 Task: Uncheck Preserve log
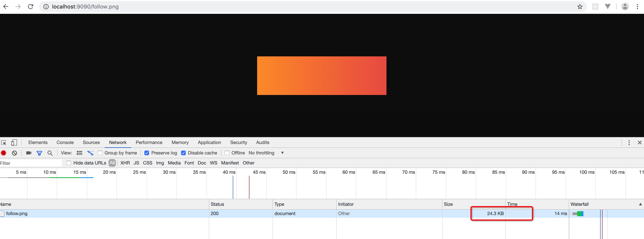(147, 153)
